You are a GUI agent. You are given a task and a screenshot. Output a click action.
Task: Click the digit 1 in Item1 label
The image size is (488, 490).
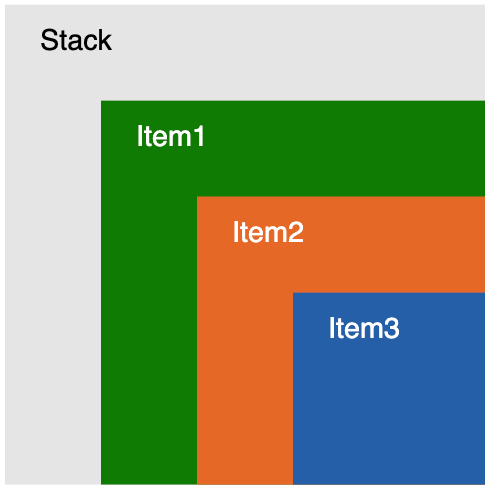(x=199, y=136)
